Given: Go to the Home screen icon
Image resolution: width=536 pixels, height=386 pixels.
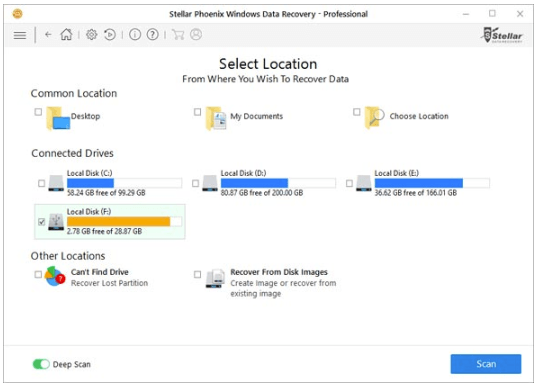Looking at the screenshot, I should [x=66, y=35].
